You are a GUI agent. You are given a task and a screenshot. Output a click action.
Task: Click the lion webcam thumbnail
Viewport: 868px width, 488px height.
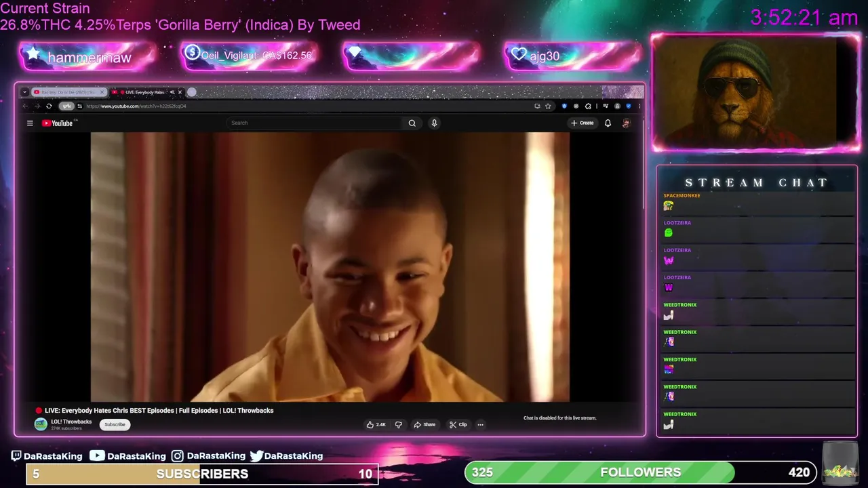click(755, 93)
